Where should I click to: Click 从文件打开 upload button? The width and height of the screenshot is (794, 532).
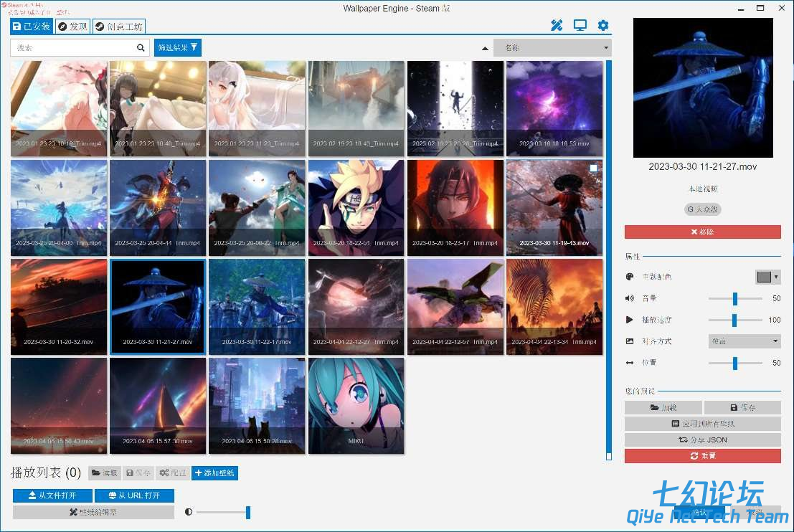click(x=52, y=495)
